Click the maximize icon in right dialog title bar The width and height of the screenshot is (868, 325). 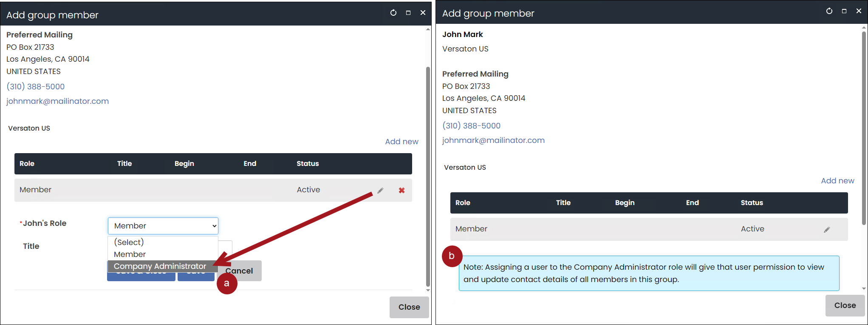pyautogui.click(x=844, y=11)
